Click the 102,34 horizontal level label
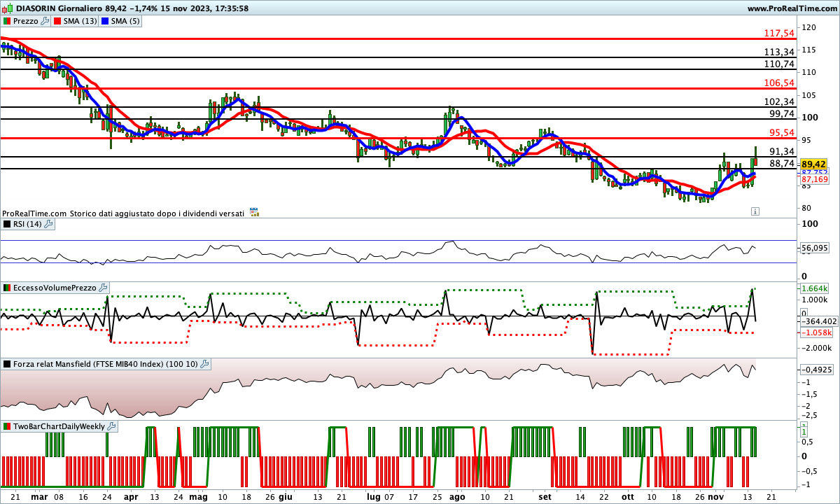Screen dimensions: 840x504 click(779, 101)
